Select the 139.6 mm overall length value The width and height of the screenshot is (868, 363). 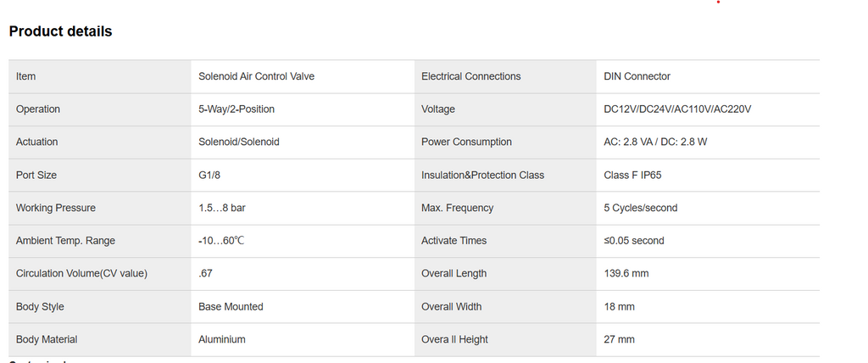click(626, 273)
